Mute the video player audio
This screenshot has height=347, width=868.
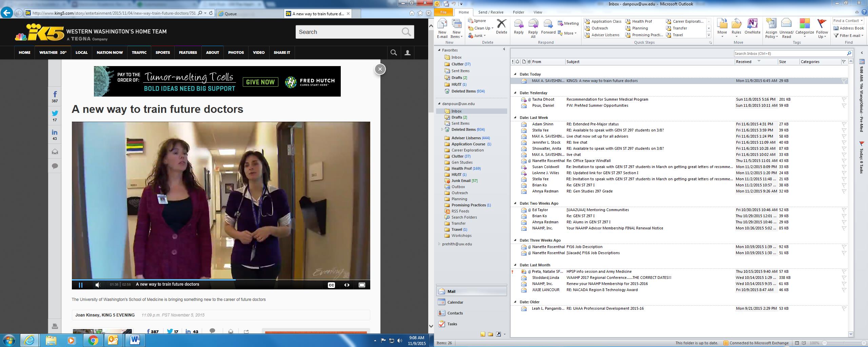click(98, 285)
